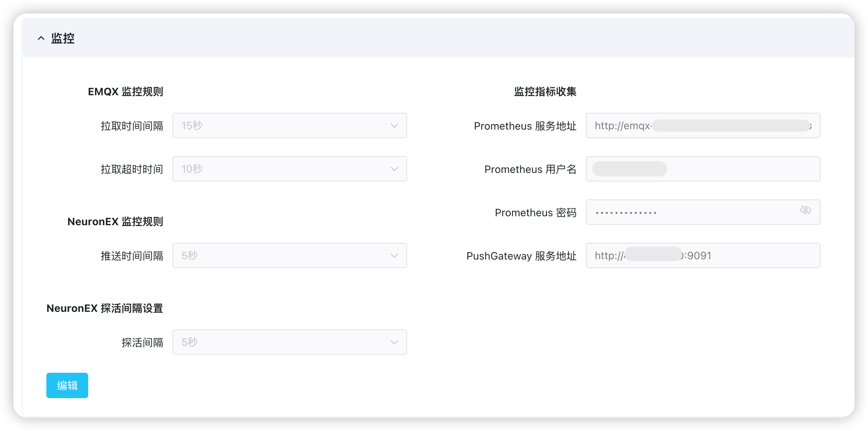Open the 推送时间间隔 5秒 dropdown
The height and width of the screenshot is (431, 868).
[x=289, y=255]
